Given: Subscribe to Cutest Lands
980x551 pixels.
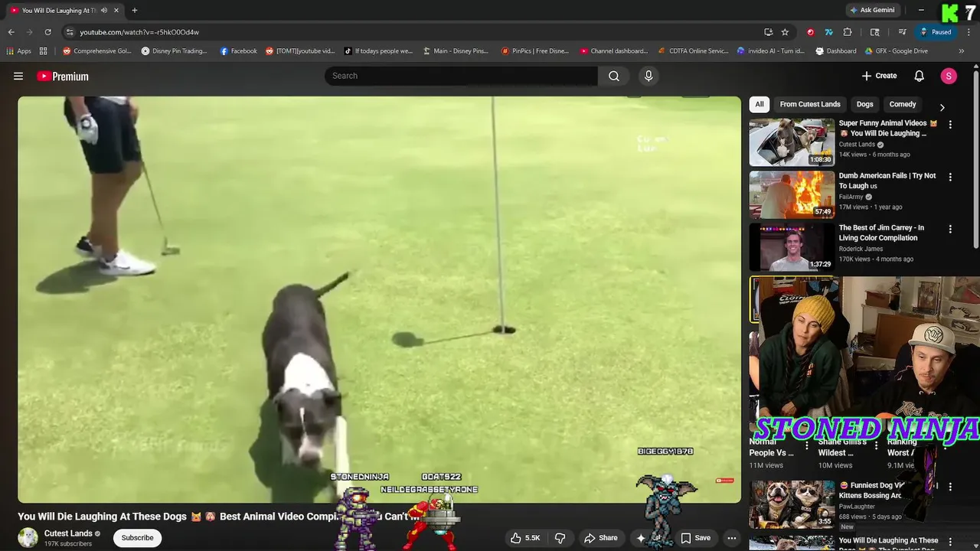Looking at the screenshot, I should pos(138,538).
